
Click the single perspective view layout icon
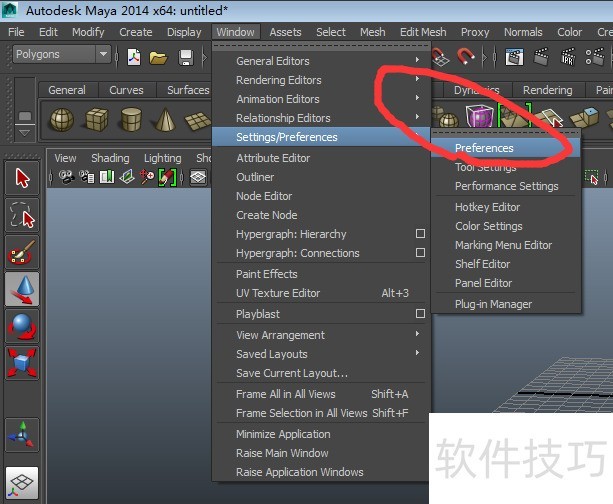pos(22,483)
